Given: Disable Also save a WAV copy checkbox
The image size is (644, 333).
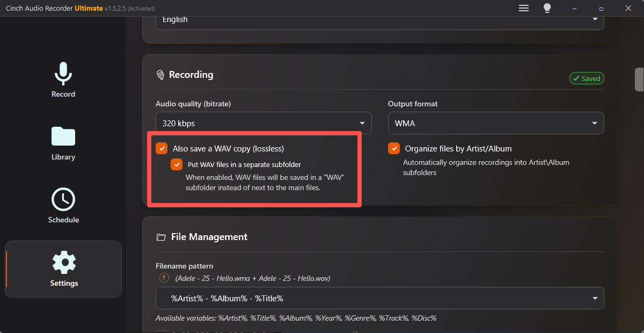Looking at the screenshot, I should coord(162,148).
